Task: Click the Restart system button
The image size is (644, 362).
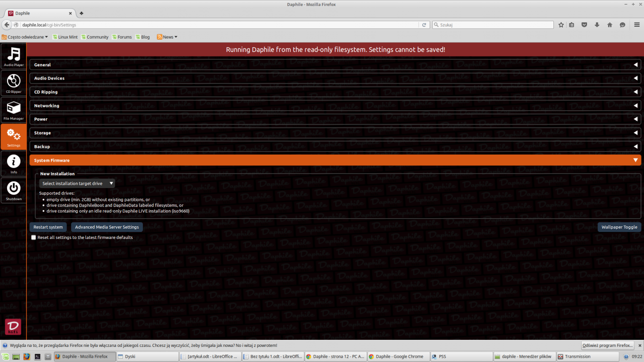Action: pyautogui.click(x=48, y=227)
